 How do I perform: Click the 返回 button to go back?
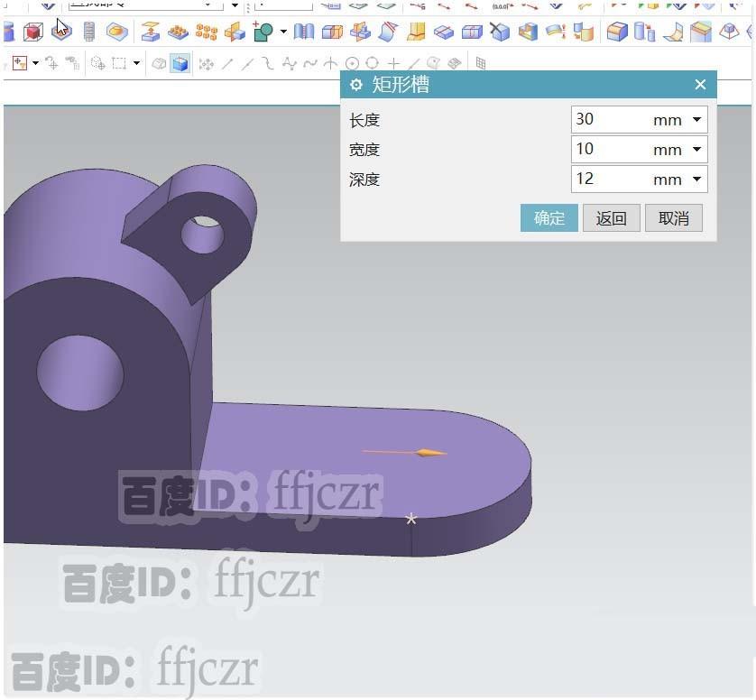tap(611, 217)
